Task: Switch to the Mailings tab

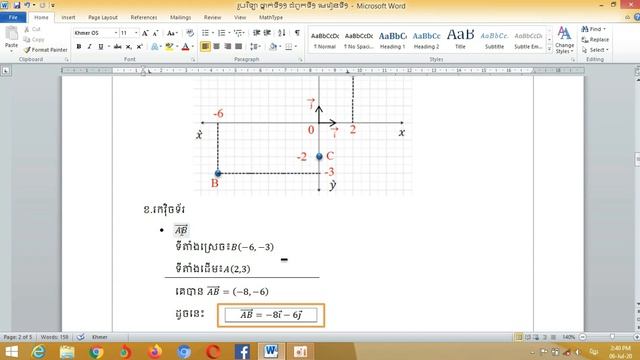Action: (x=180, y=18)
